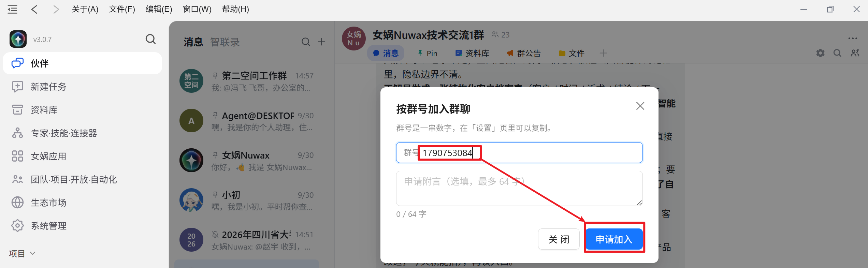This screenshot has width=868, height=268.
Task: Switch to the 文件 tab in the chat header
Action: (x=572, y=53)
